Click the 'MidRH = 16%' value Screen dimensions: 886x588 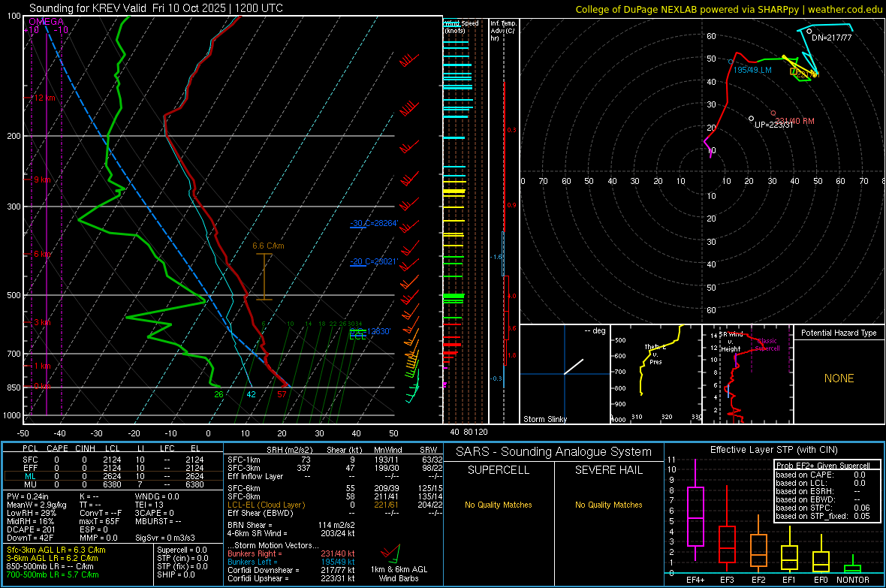30,521
